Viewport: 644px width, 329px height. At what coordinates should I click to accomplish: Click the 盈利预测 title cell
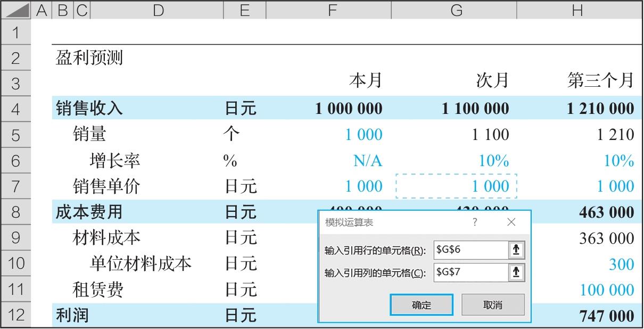[x=89, y=57]
